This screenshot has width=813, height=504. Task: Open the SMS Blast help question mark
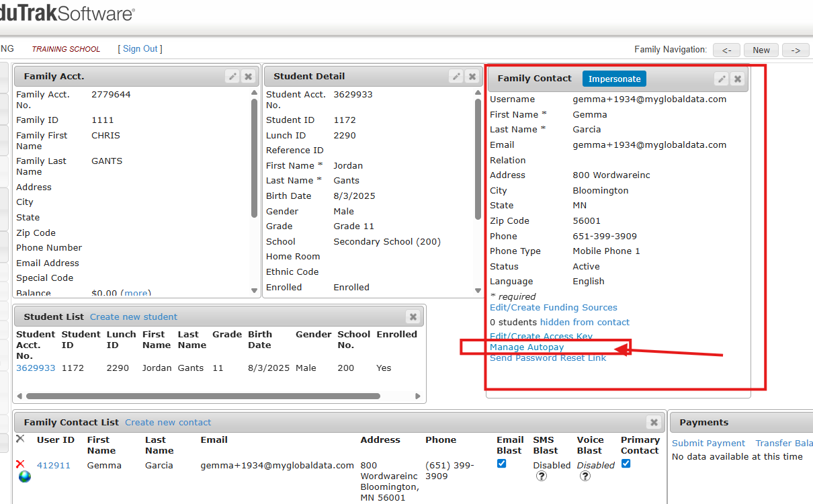coord(542,476)
